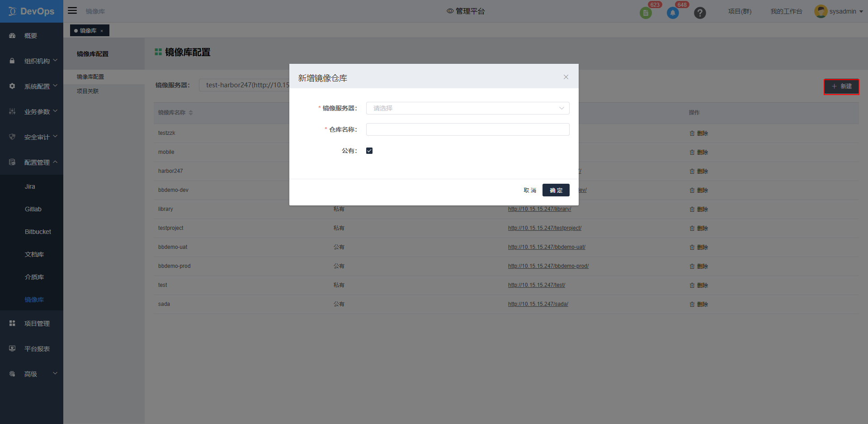Select 镜像库配置 in the left submenu
868x424 pixels.
(x=90, y=77)
